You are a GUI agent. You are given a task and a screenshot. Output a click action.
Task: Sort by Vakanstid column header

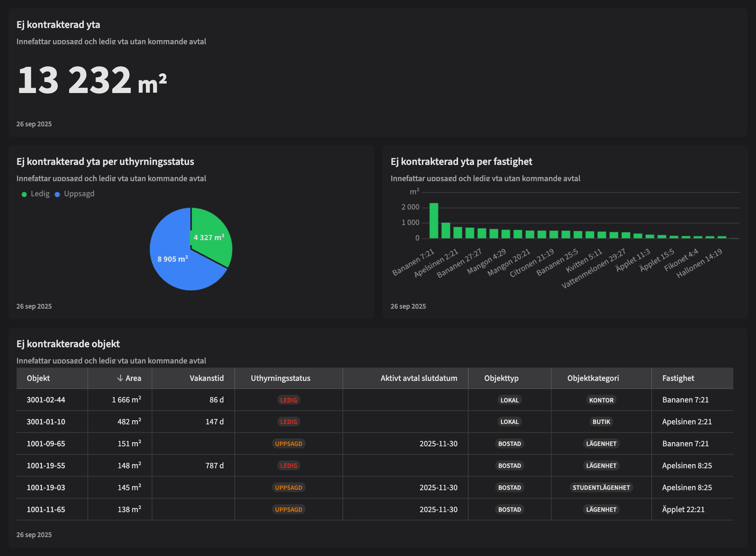coord(206,378)
